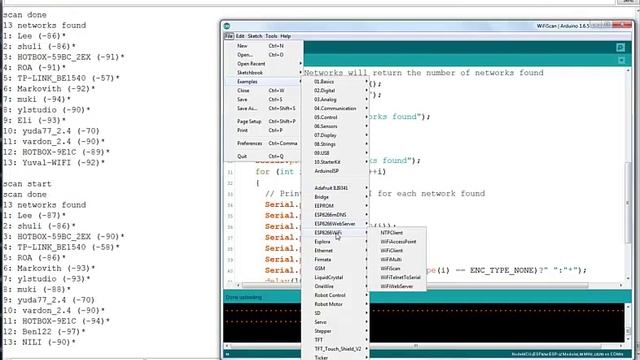Open the Serial Monitor icon in Arduino toolbar
The width and height of the screenshot is (640, 360).
coord(620,47)
